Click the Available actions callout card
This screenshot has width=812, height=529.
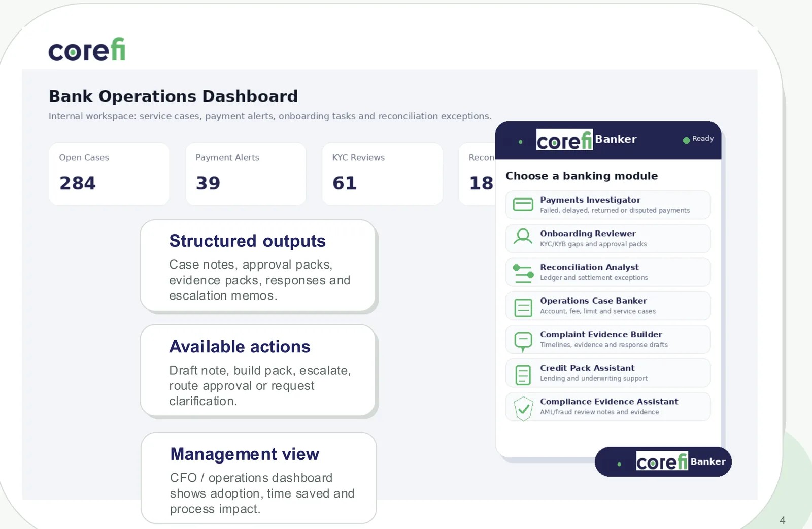[258, 371]
